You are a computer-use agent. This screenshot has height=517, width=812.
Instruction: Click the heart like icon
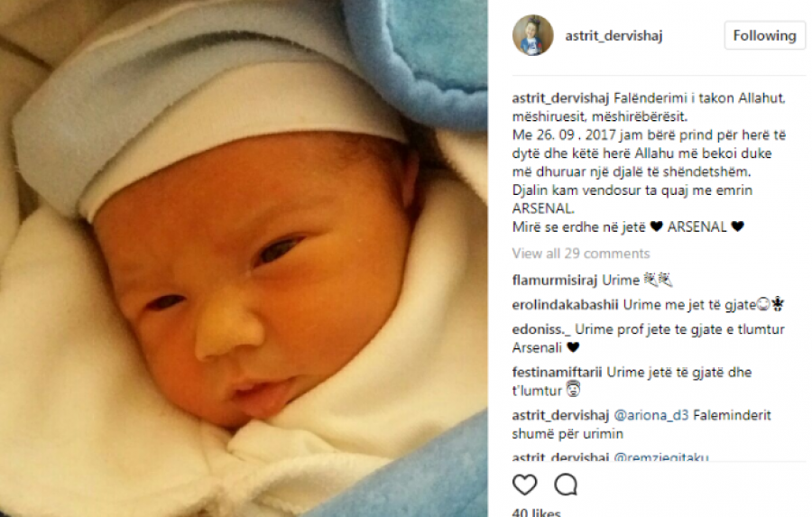tap(524, 485)
